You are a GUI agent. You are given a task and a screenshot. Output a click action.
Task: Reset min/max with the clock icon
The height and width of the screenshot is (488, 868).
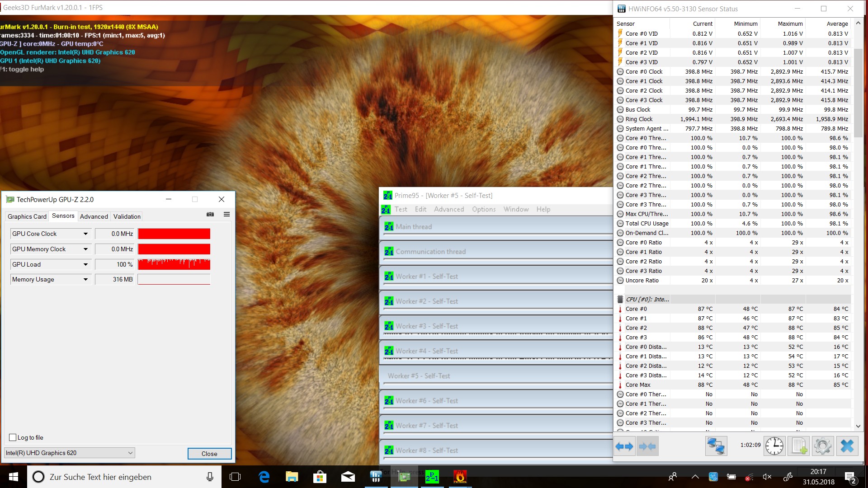tap(774, 446)
